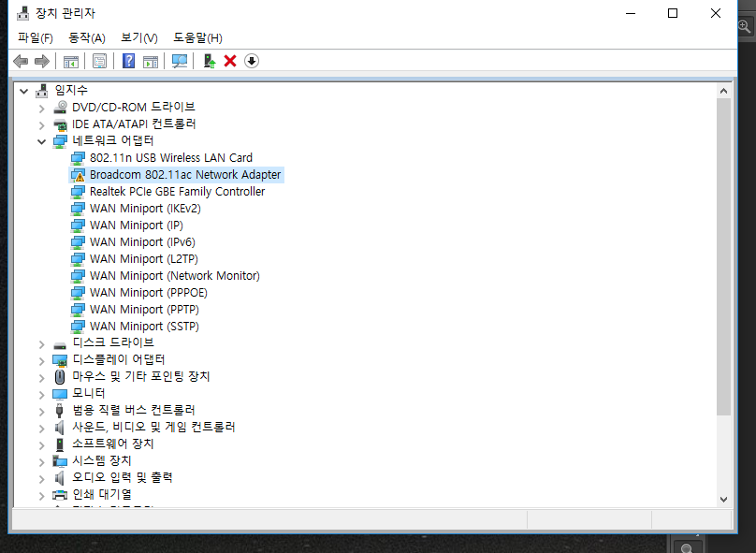756x553 pixels.
Task: Click the Forward arrow toolbar icon
Action: pos(42,61)
